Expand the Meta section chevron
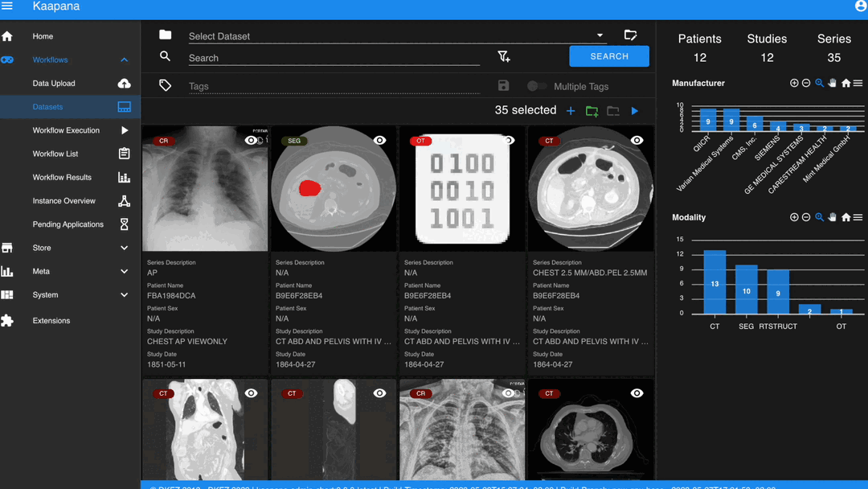Screen dimensions: 868x489 tap(124, 271)
